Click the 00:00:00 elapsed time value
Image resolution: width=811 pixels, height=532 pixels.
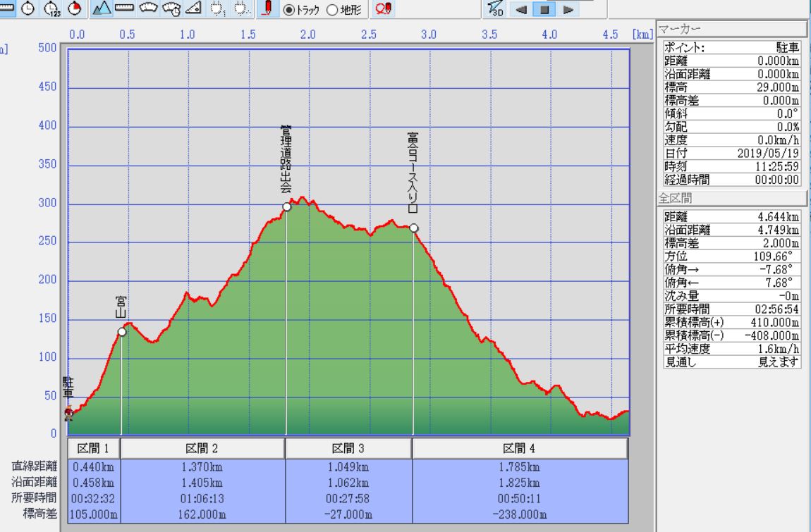[x=777, y=180]
